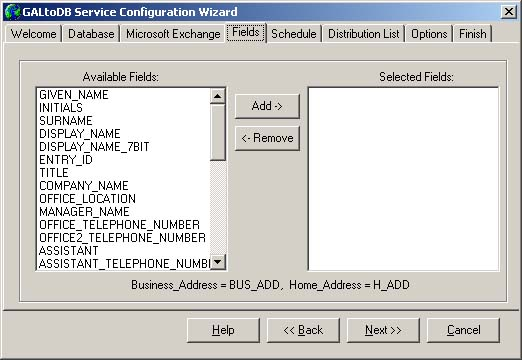
Task: Cancel the configuration wizard
Action: 463,330
